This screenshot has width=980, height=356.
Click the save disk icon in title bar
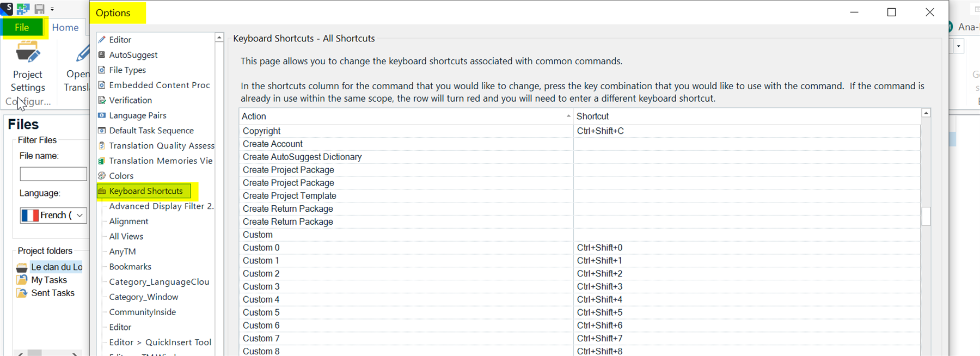point(39,9)
